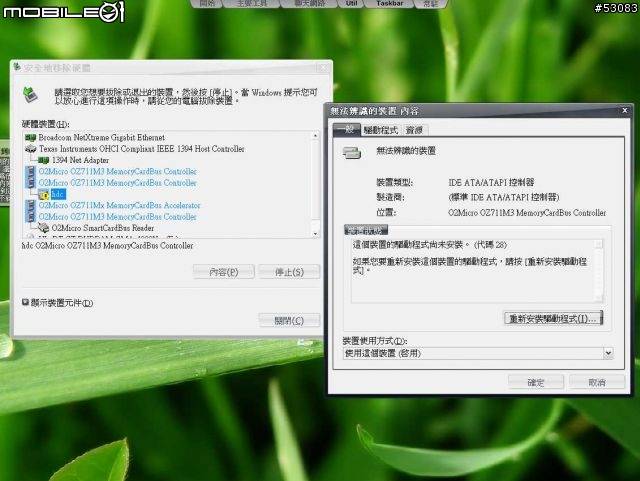The height and width of the screenshot is (481, 640).
Task: Click the device status message text
Action: click(469, 257)
